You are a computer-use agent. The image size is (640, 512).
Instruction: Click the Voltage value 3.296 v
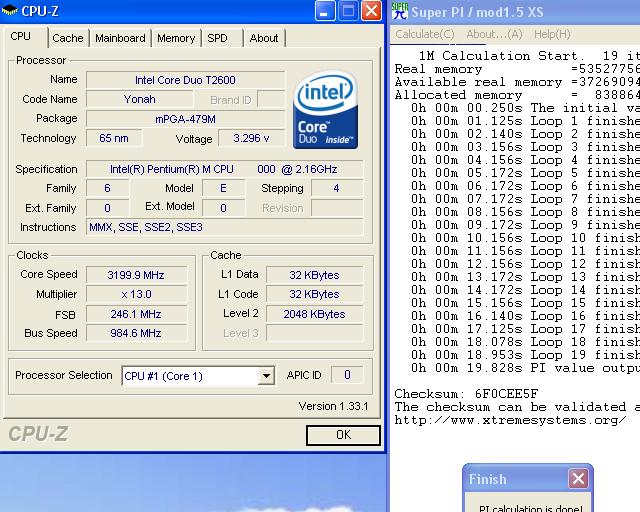[x=251, y=138]
